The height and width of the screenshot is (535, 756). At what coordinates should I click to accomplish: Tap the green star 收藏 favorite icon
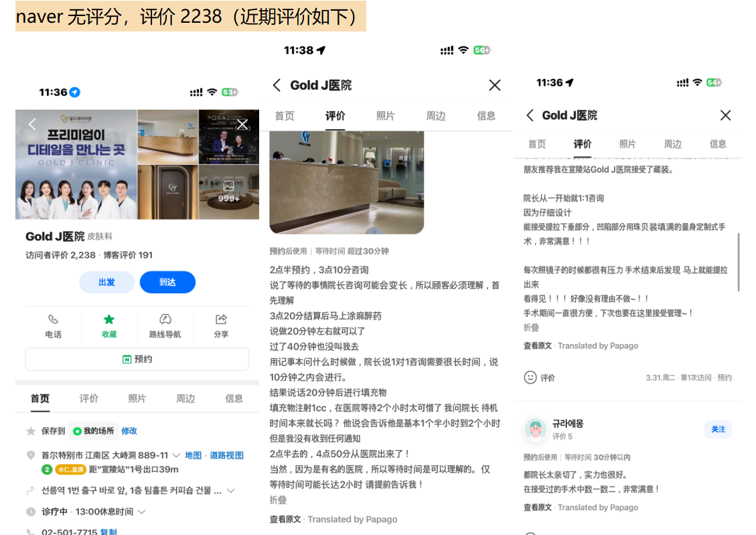[109, 326]
